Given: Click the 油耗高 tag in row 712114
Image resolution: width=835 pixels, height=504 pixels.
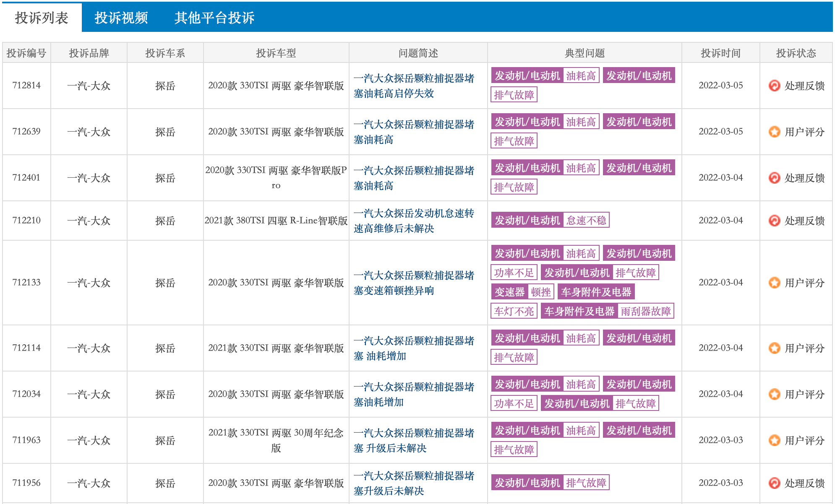Looking at the screenshot, I should 581,338.
